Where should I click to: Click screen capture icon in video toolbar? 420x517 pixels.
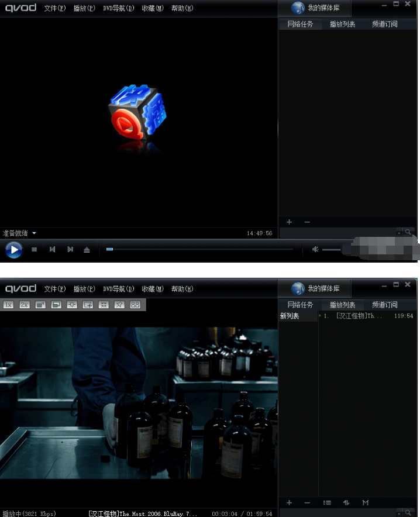pyautogui.click(x=88, y=305)
